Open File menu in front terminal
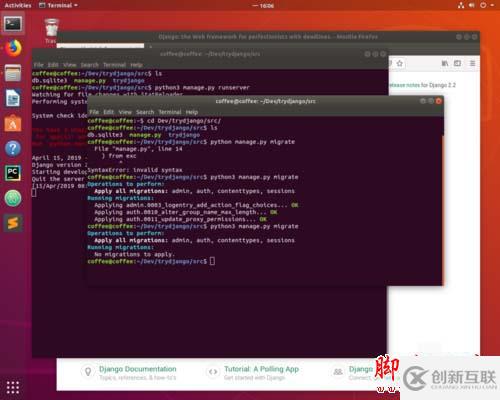 94,112
